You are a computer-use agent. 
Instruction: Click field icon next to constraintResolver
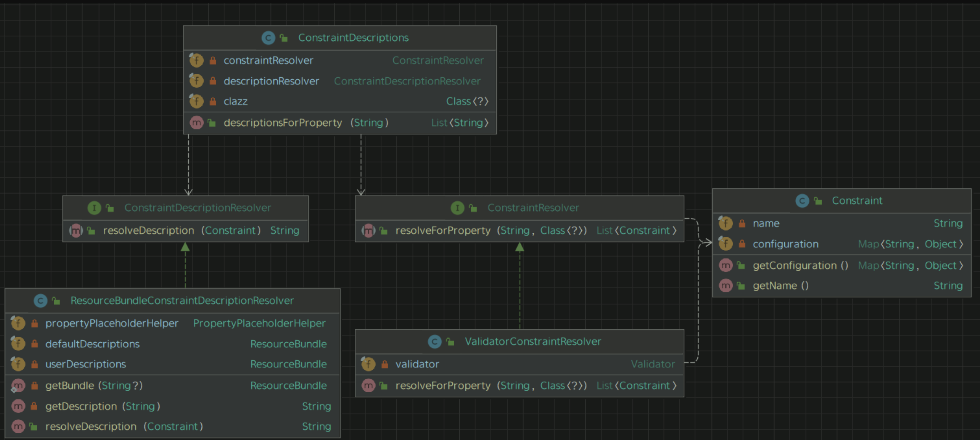196,60
